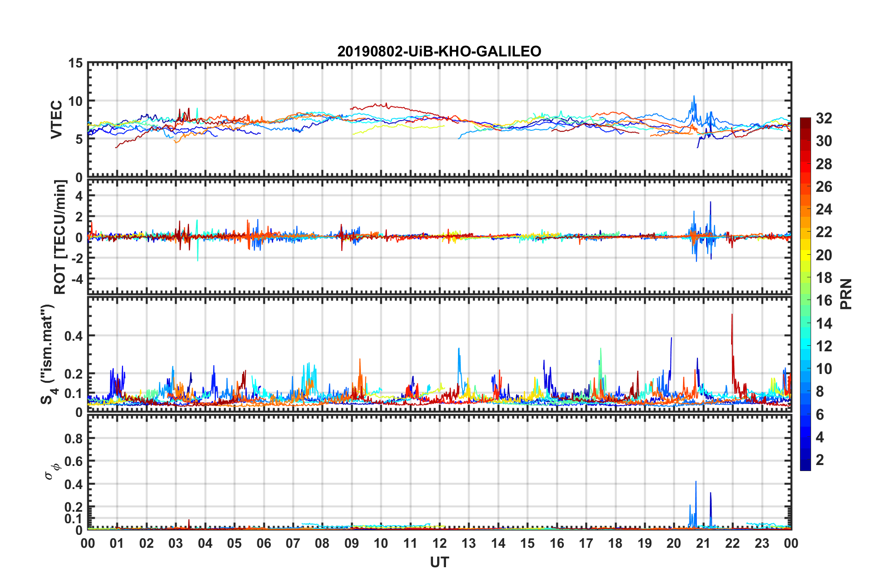
Task: Click colorbar tick label 28
Action: point(824,164)
